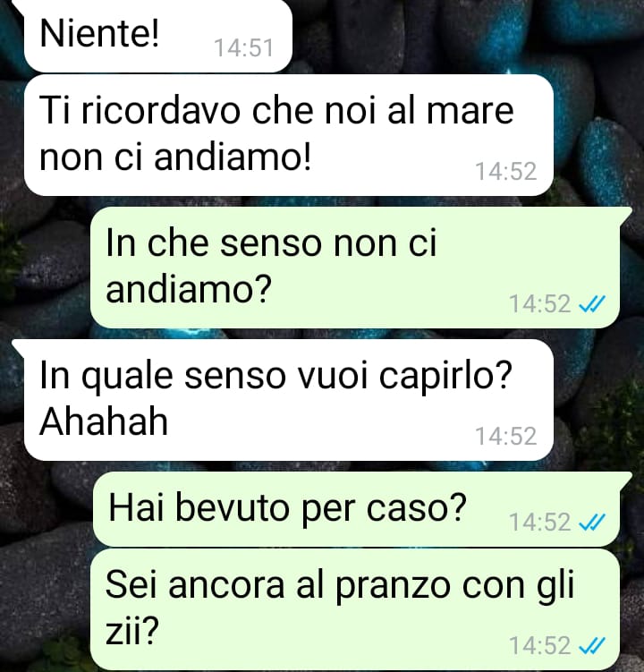Tap the "In che senso non ci andiamo?" bubble
The width and height of the screenshot is (644, 672).
(x=355, y=268)
